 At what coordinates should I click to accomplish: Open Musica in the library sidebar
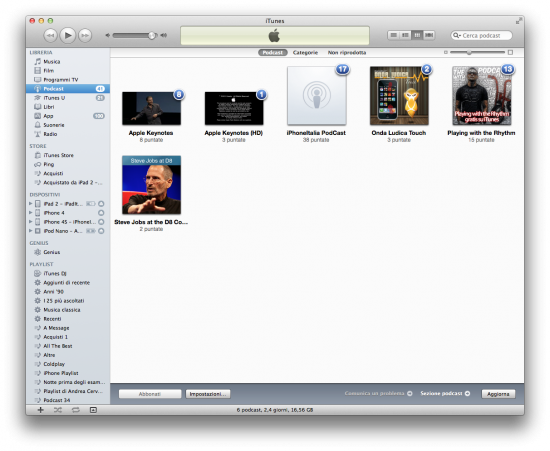point(68,61)
